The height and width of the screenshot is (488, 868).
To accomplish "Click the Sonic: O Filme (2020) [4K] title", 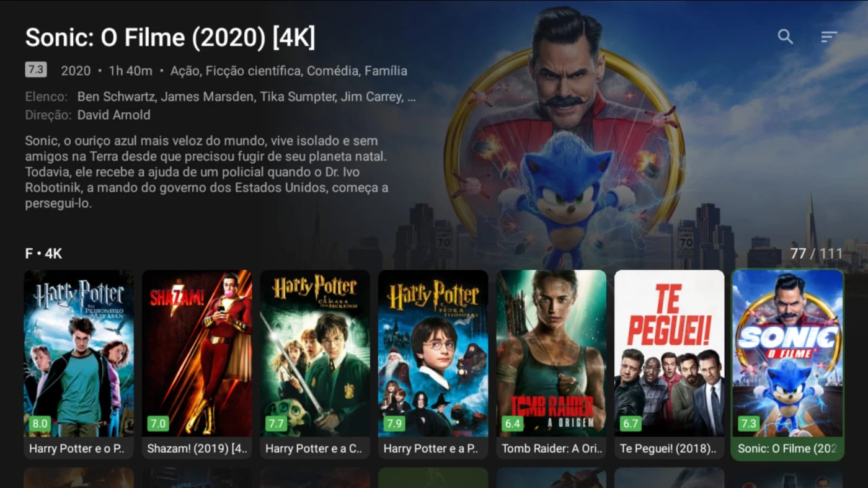I will pos(170,38).
